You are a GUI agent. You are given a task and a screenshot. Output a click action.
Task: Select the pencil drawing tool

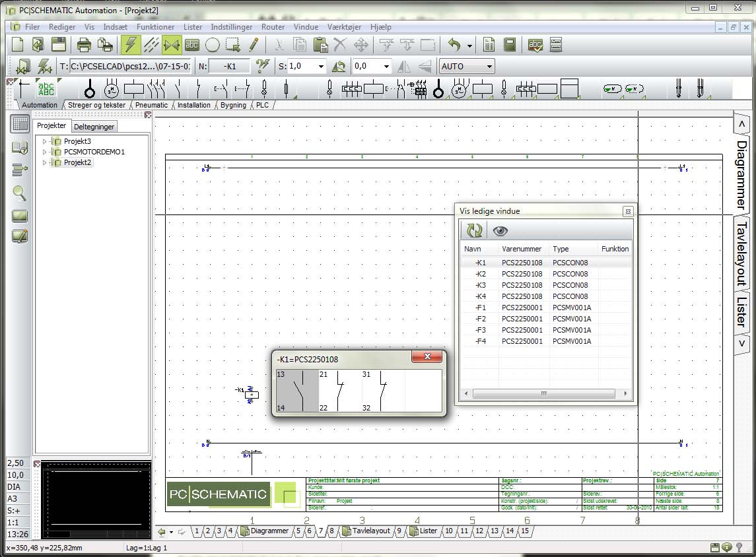coord(254,45)
